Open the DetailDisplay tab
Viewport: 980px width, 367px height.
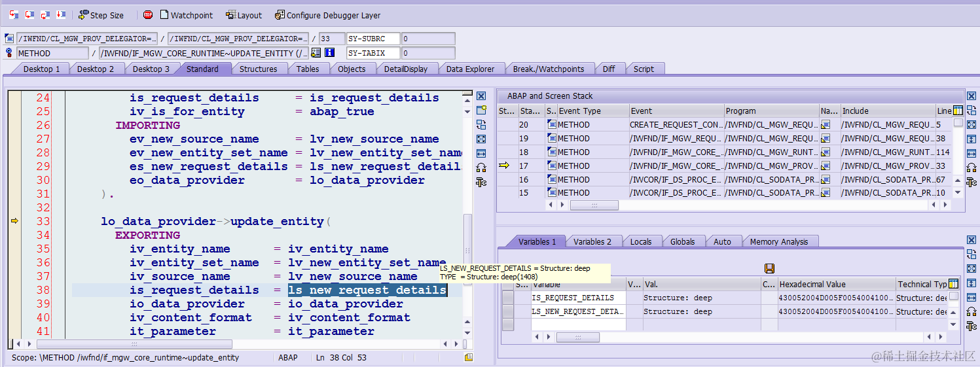click(406, 69)
